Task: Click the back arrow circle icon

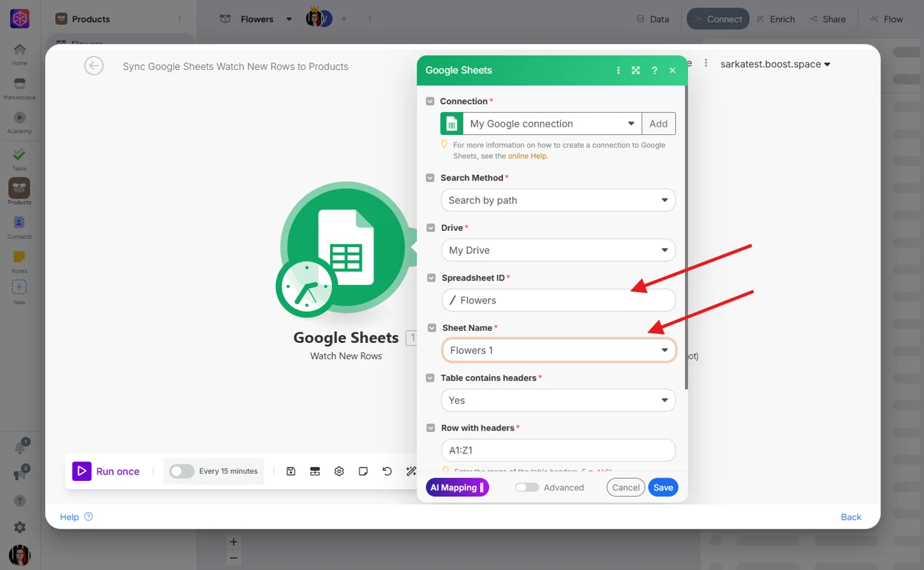Action: click(x=93, y=66)
